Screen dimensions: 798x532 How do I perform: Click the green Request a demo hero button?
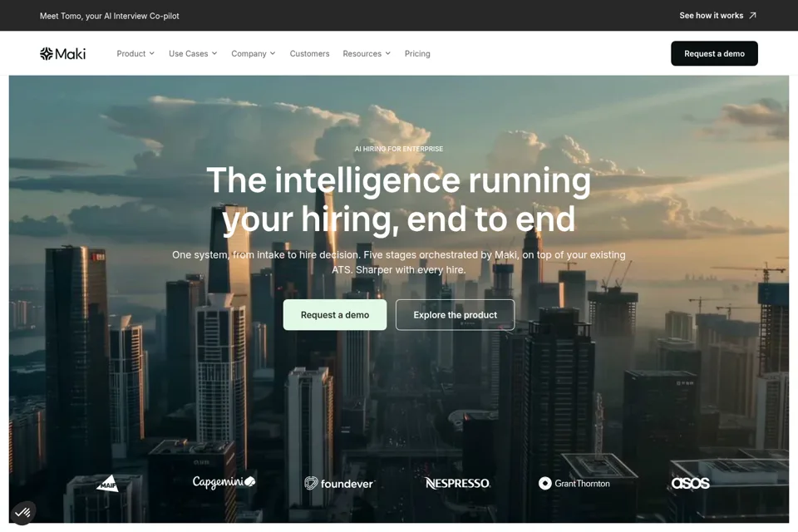(335, 314)
